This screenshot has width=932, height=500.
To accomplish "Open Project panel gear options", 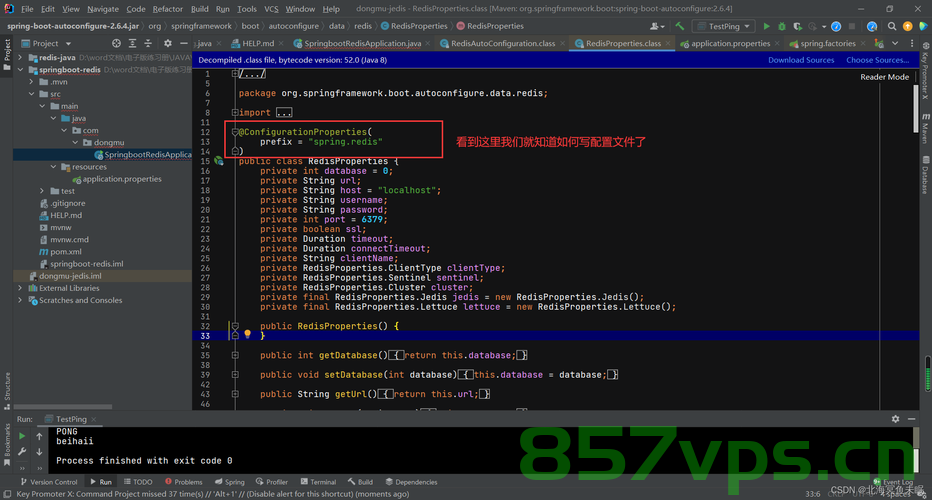I will click(x=168, y=43).
